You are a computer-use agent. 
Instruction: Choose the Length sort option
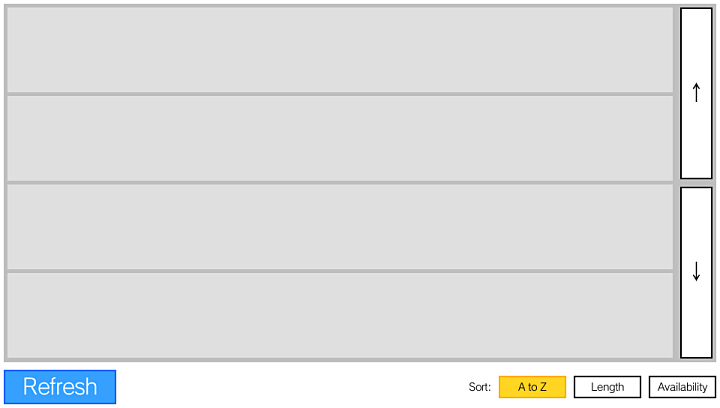607,387
